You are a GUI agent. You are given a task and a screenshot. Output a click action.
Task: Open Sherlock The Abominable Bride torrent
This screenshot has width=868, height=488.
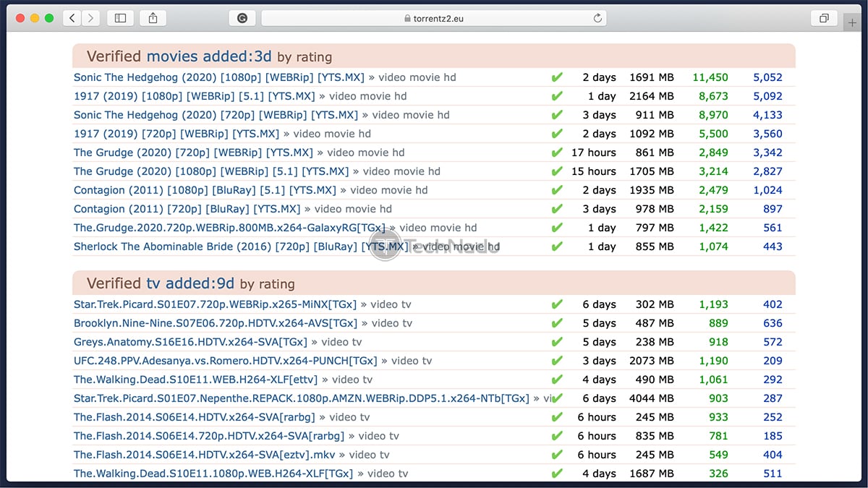pos(240,247)
